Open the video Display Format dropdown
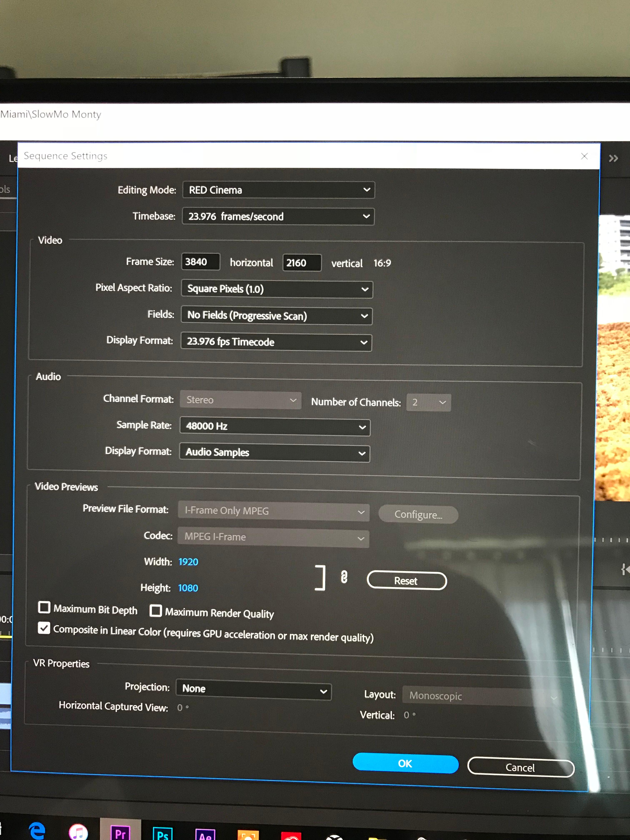This screenshot has width=630, height=840. [x=276, y=342]
